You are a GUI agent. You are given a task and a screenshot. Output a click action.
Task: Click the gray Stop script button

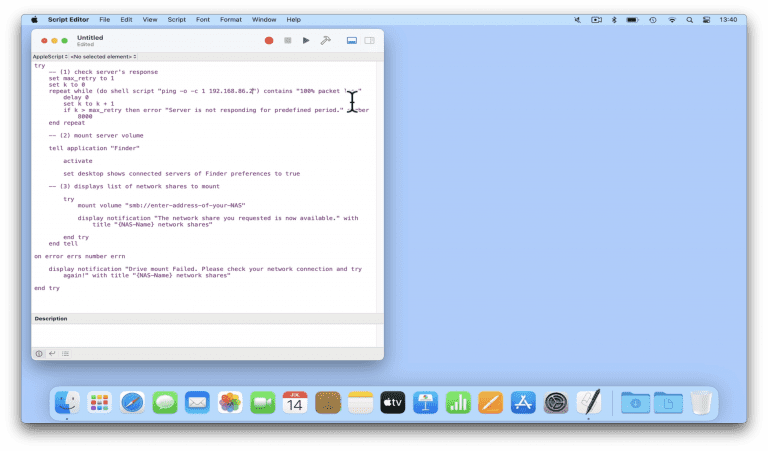coord(288,41)
